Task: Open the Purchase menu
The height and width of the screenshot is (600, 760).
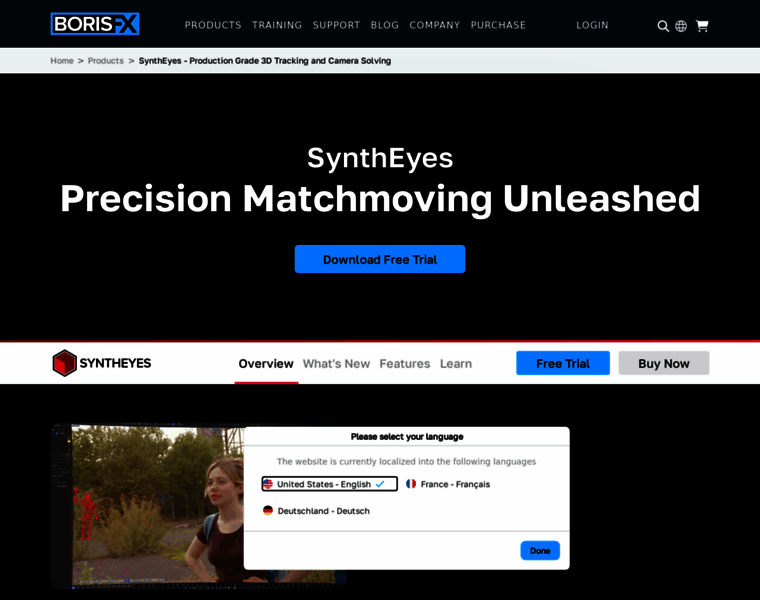Action: [498, 25]
